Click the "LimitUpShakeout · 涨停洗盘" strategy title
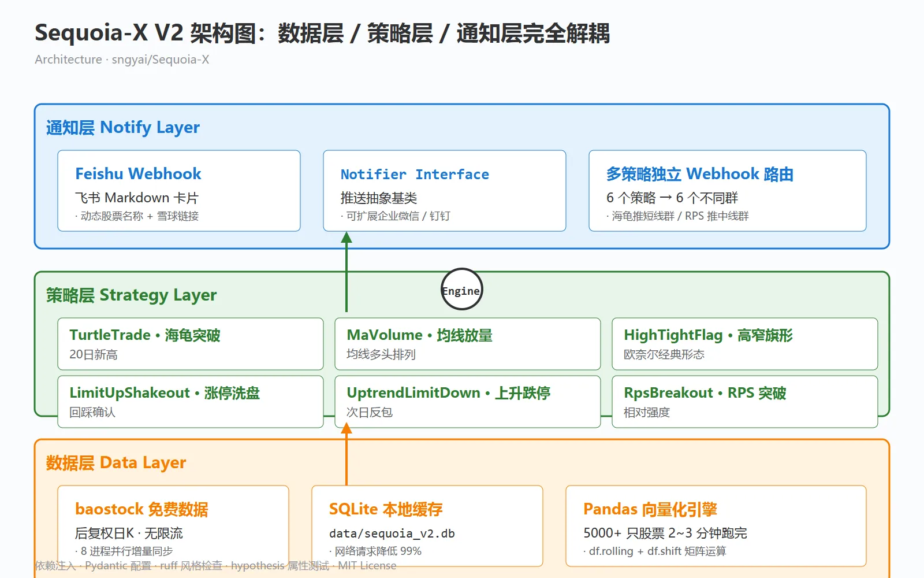 click(165, 392)
